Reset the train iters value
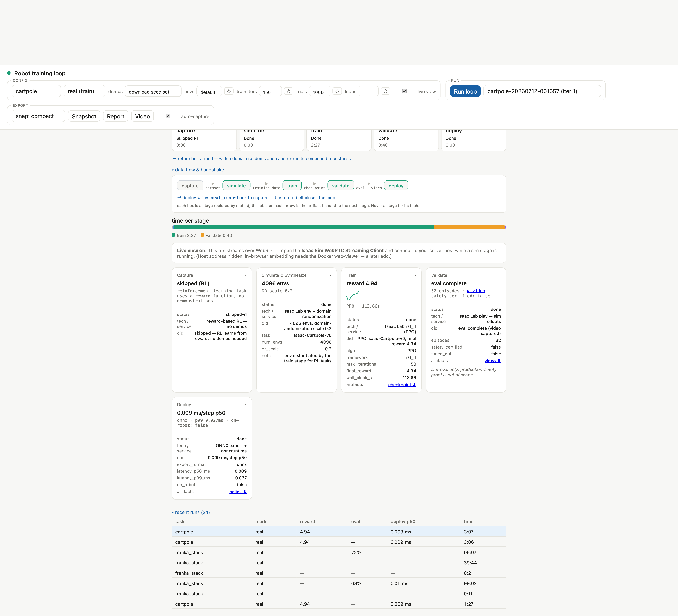 click(x=289, y=91)
